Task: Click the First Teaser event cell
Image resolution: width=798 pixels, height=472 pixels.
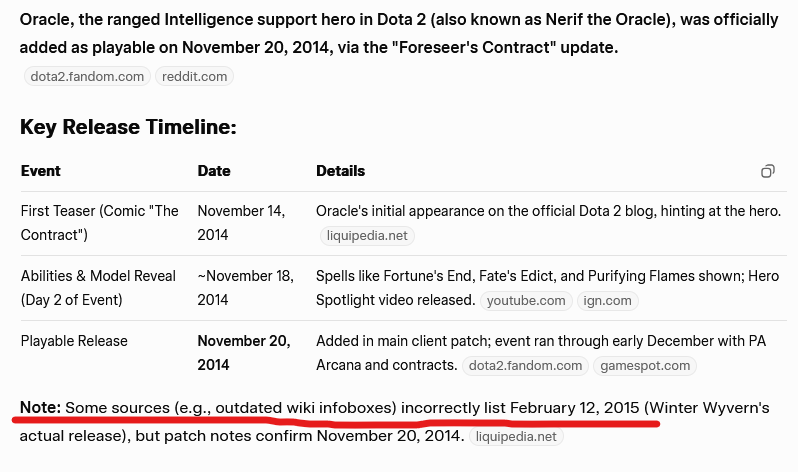Action: point(99,223)
